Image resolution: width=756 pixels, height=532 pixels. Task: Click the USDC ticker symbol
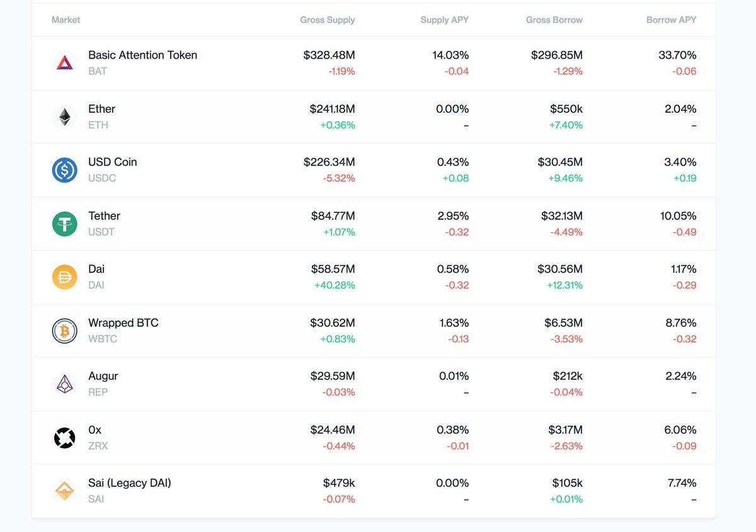pyautogui.click(x=102, y=178)
